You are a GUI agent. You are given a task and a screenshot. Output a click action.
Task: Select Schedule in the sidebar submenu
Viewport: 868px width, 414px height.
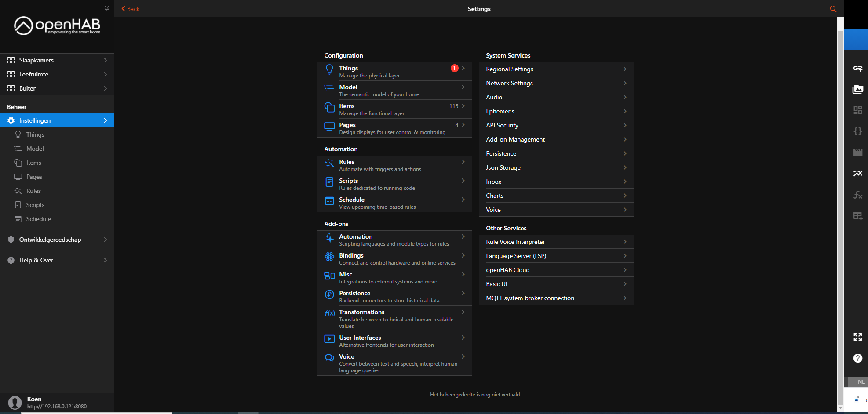(57, 219)
